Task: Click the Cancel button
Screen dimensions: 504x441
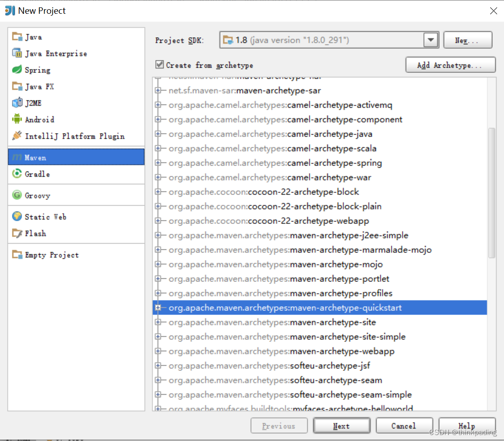Action: click(404, 426)
